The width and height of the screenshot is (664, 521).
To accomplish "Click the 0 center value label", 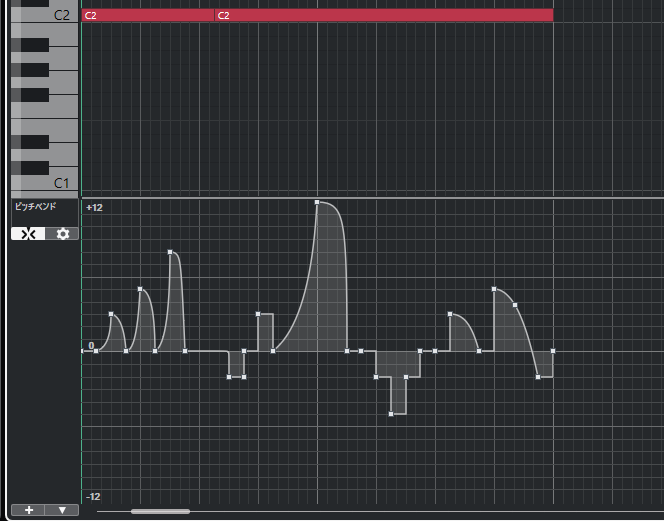I will (x=91, y=346).
